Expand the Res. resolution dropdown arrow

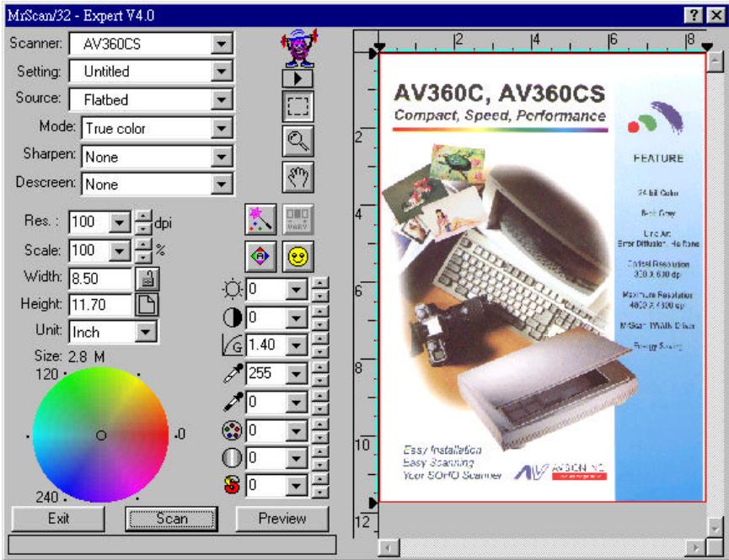coord(120,222)
